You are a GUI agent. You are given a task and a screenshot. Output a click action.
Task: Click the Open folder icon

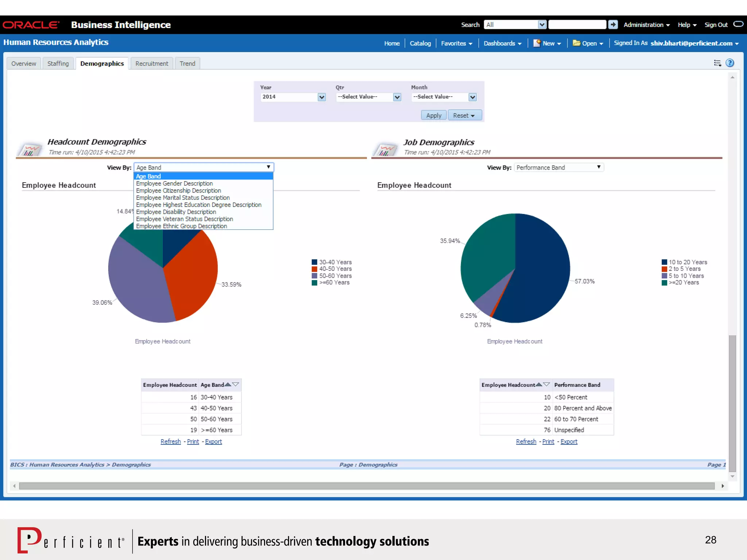click(x=576, y=43)
